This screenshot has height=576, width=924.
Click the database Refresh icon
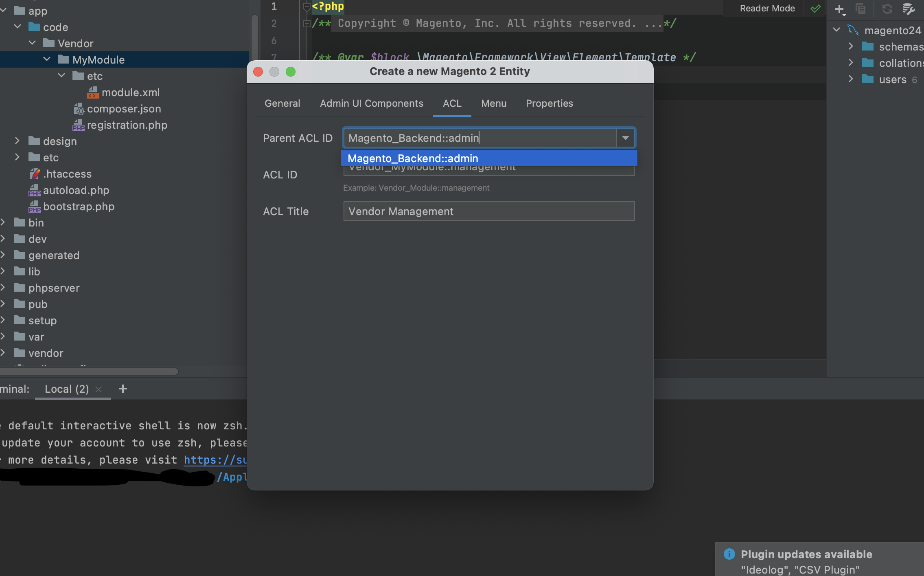click(887, 9)
